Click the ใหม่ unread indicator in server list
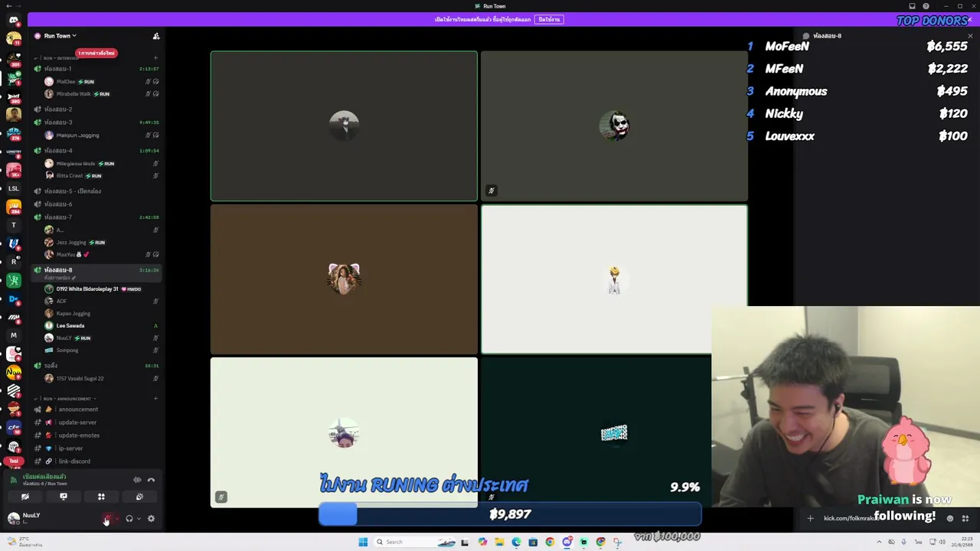This screenshot has width=980, height=551. coord(14,461)
